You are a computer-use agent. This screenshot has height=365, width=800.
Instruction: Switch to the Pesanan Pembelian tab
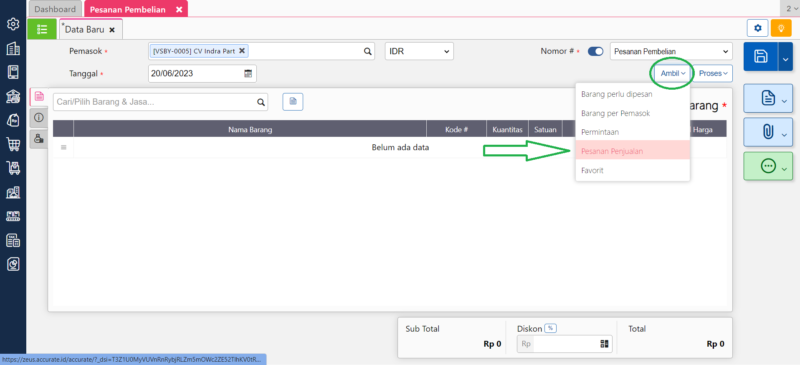129,9
